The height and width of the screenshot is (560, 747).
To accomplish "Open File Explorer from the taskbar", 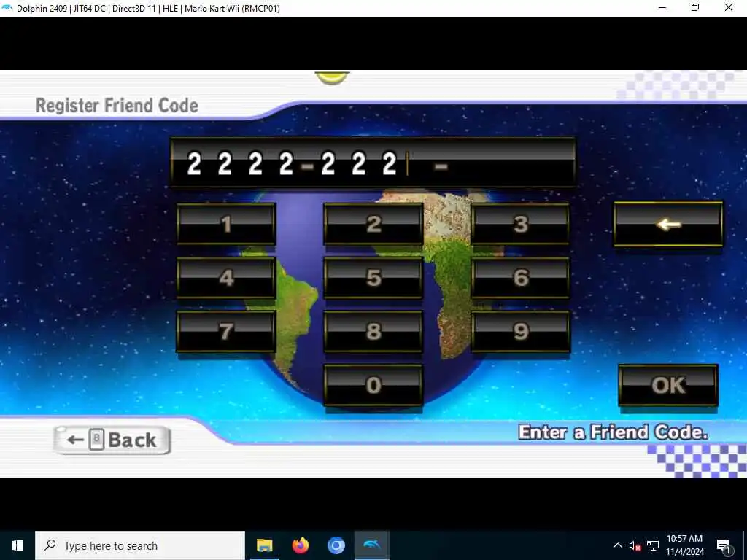I will (x=264, y=545).
